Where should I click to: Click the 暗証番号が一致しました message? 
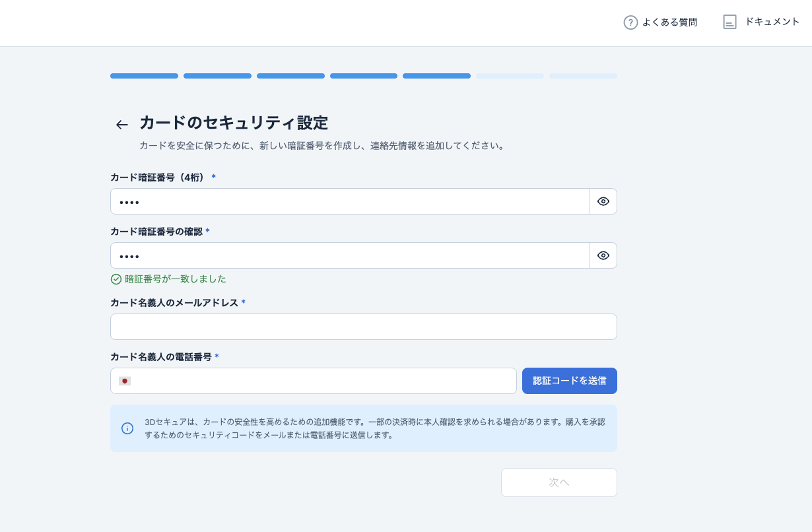tap(176, 279)
